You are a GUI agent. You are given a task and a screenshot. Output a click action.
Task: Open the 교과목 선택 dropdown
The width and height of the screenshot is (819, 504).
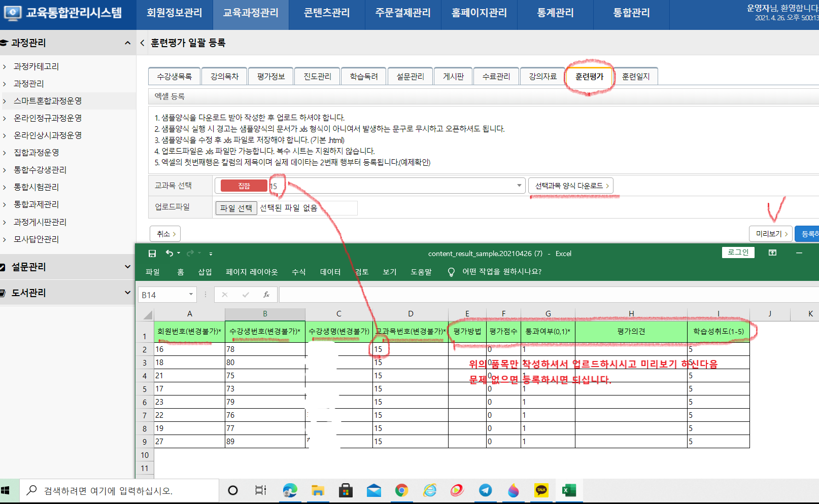[519, 186]
